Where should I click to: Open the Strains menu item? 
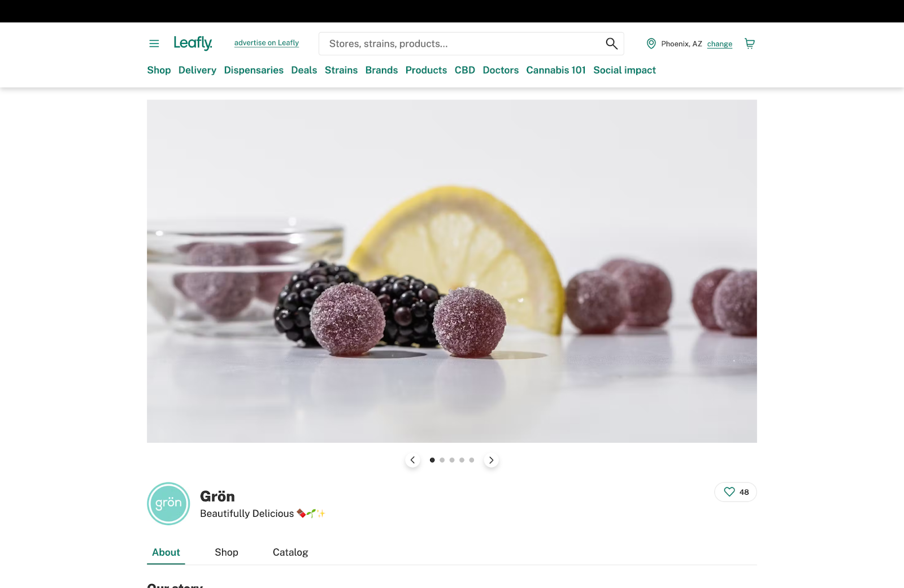(x=341, y=70)
